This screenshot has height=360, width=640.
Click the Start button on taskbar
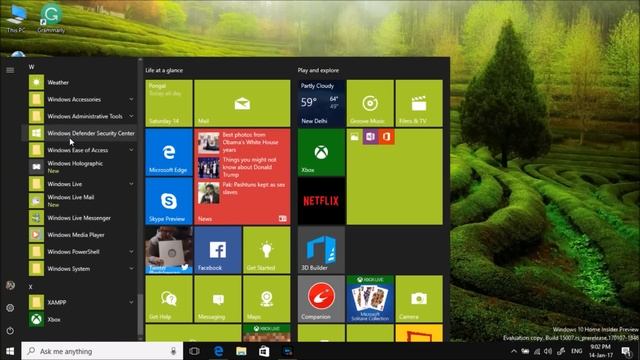click(10, 351)
